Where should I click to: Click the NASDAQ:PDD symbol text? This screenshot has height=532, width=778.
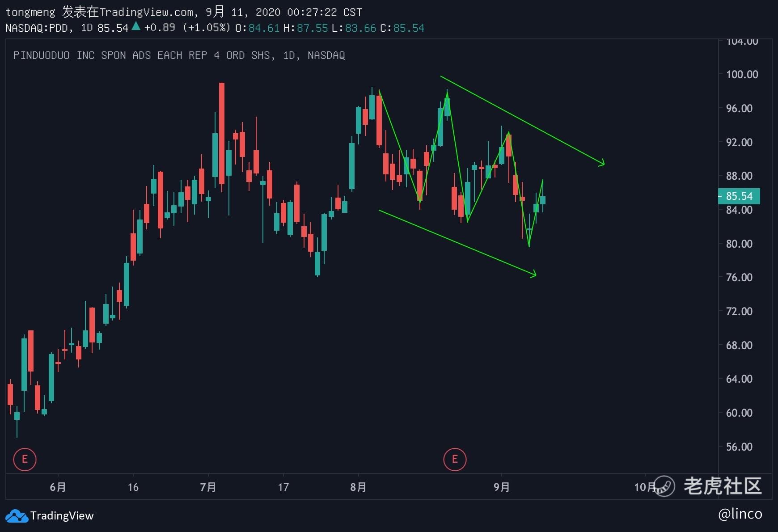click(x=37, y=28)
